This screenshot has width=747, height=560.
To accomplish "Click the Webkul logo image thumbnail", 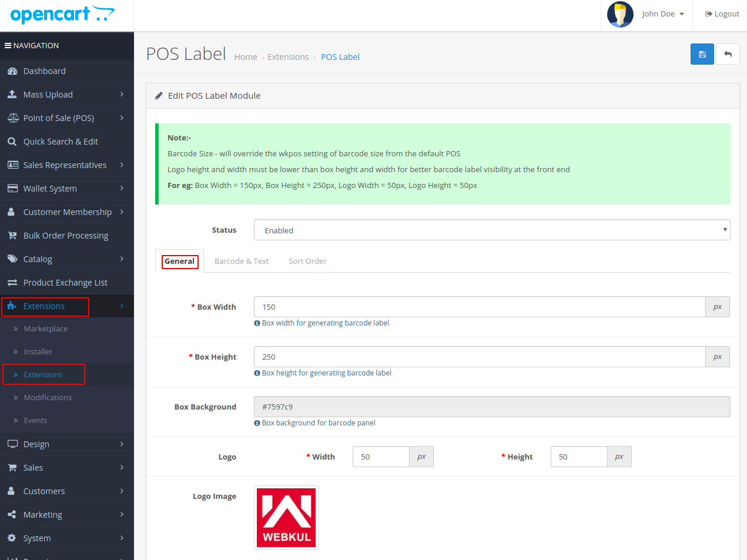I will [x=286, y=518].
